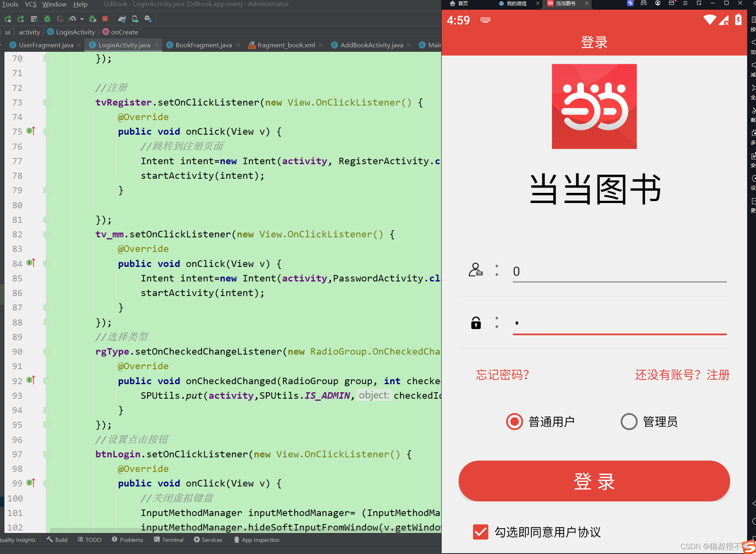Click emulator mail icon in title bar
The width and height of the screenshot is (756, 554).
point(672,3)
